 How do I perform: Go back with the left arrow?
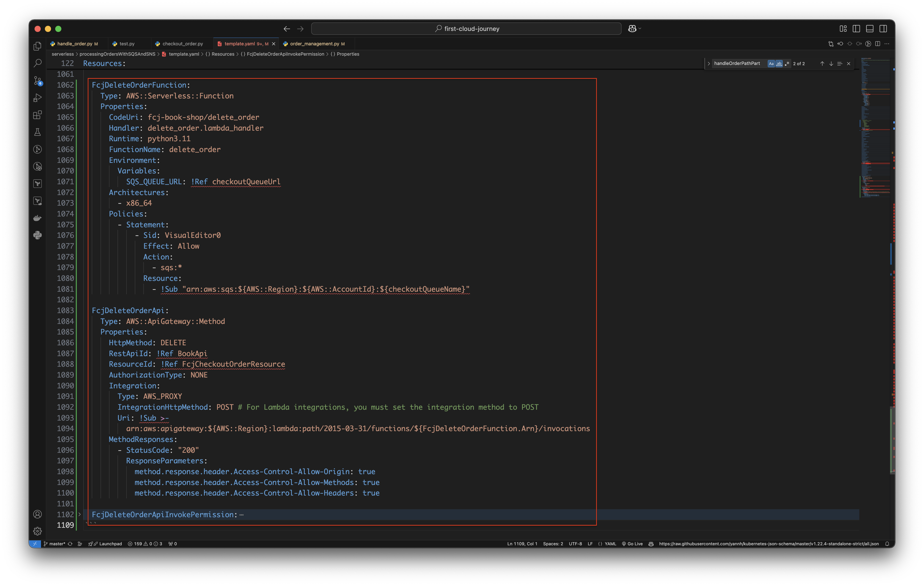pyautogui.click(x=287, y=29)
